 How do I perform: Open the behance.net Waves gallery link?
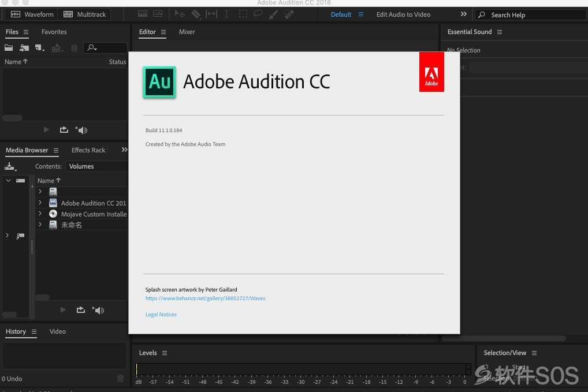pyautogui.click(x=205, y=298)
